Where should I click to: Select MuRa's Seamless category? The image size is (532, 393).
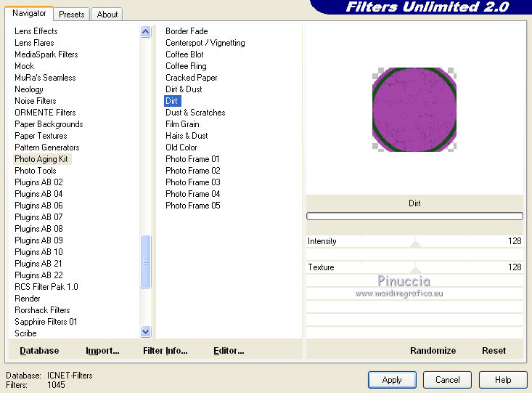pos(45,78)
